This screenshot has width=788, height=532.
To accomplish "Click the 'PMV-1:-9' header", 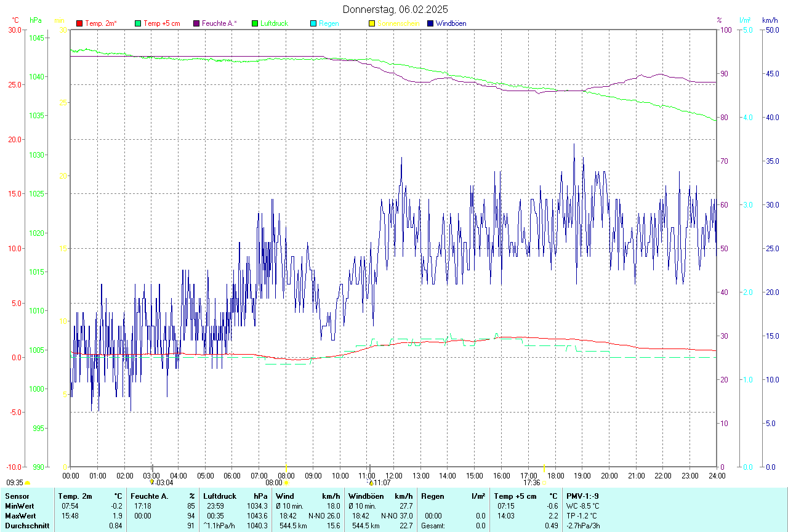I will [582, 496].
